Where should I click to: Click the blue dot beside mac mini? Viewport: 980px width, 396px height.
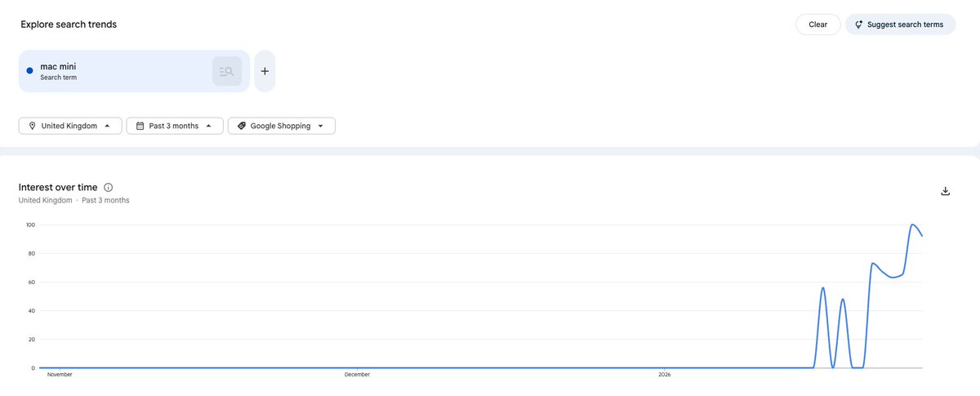(x=30, y=71)
